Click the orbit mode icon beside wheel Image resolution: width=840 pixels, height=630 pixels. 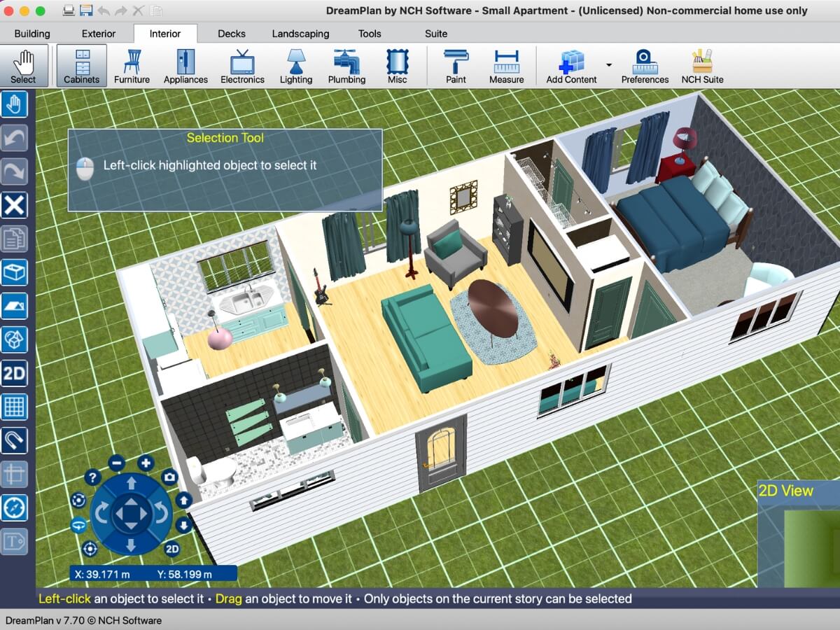pos(78,500)
